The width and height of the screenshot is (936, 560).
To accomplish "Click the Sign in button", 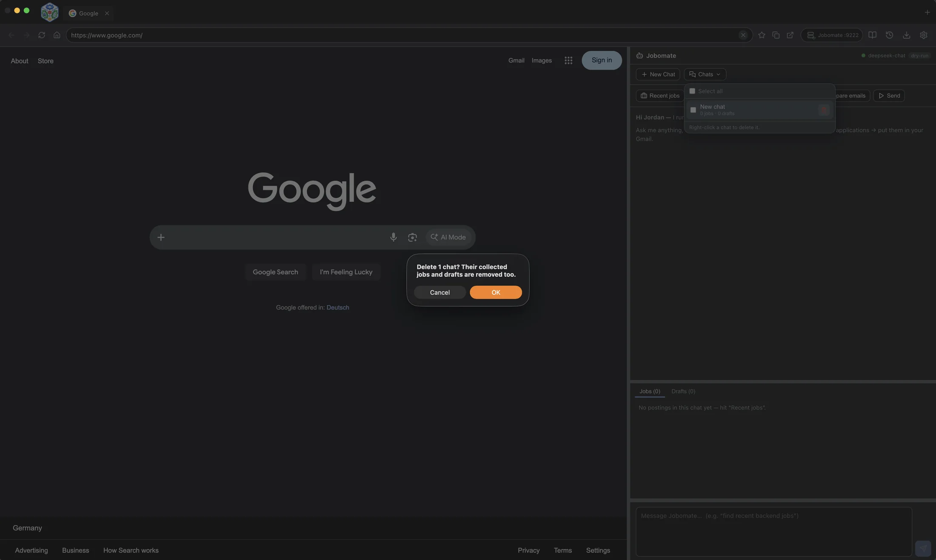I will click(x=602, y=60).
